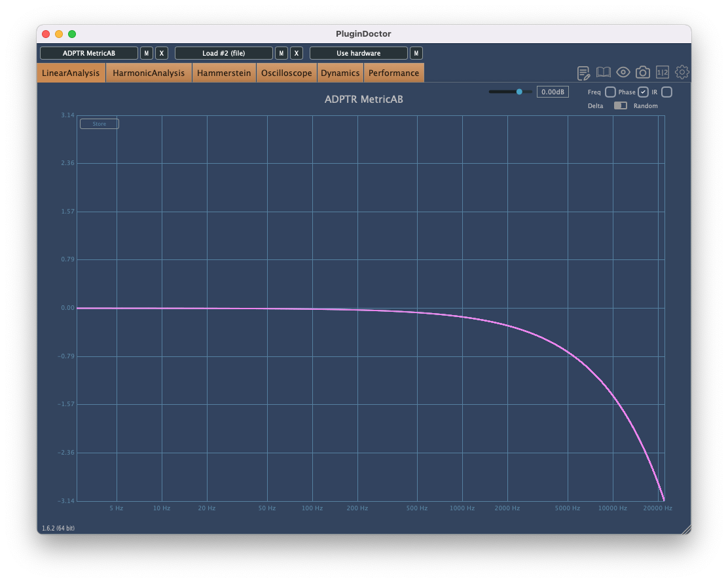
Task: Switch to the LinearAnalysis tab
Action: point(71,73)
